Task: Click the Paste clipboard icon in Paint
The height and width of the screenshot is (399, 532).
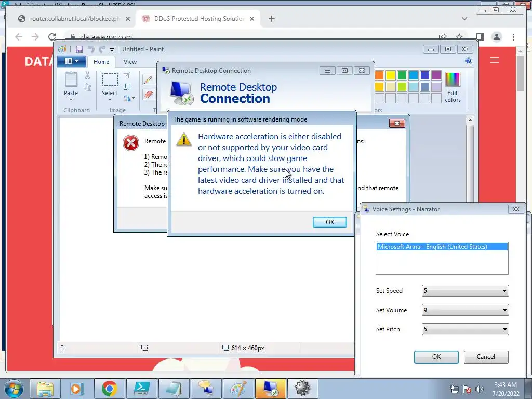Action: [x=71, y=79]
